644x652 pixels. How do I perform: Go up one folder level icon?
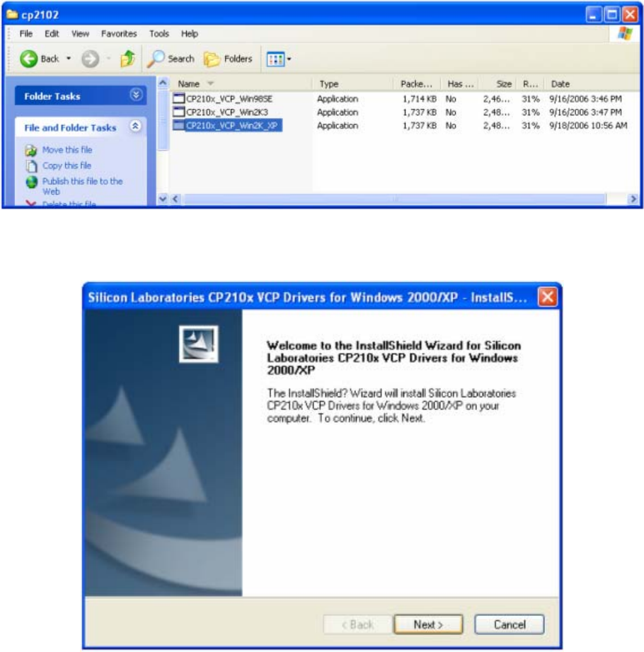[127, 59]
